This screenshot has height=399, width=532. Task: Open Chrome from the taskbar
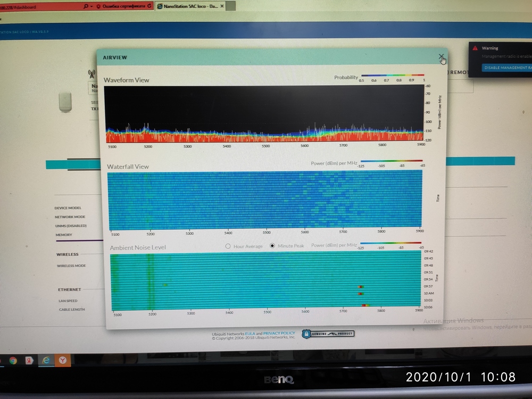(13, 360)
